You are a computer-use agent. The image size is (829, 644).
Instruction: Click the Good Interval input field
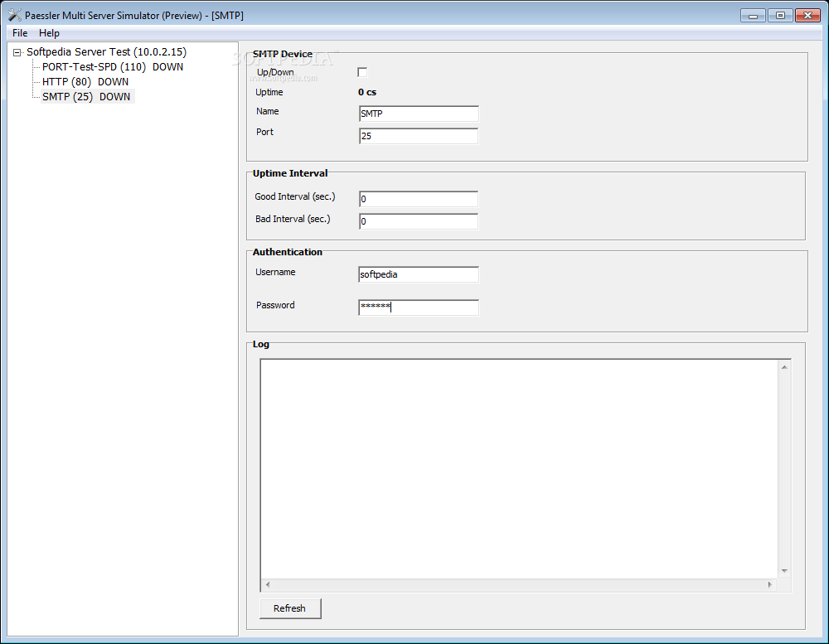tap(418, 199)
